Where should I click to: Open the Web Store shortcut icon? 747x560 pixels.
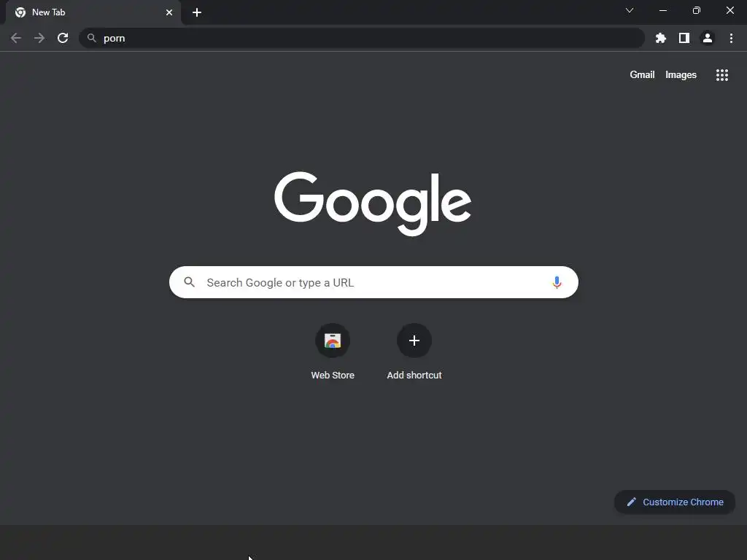[x=333, y=341]
